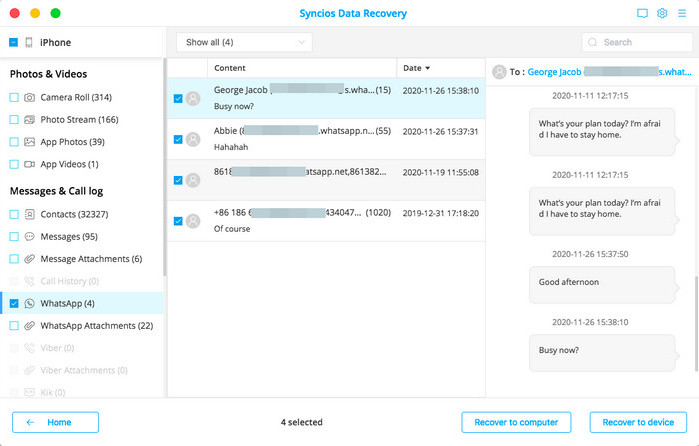Image resolution: width=699 pixels, height=446 pixels.
Task: Open the feedback message icon in title bar
Action: tap(642, 13)
